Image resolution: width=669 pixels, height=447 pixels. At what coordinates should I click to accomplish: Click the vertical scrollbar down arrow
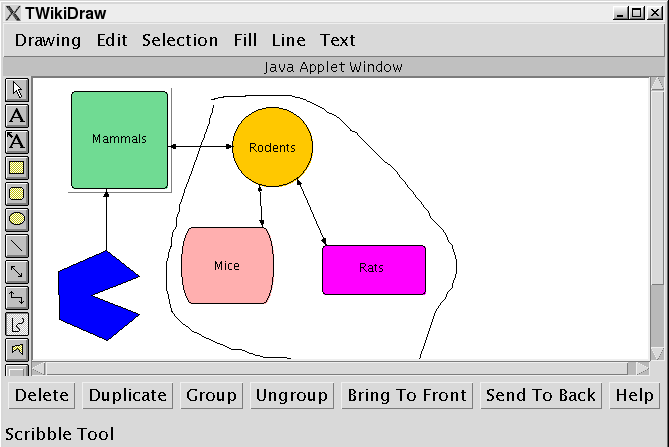tap(657, 352)
